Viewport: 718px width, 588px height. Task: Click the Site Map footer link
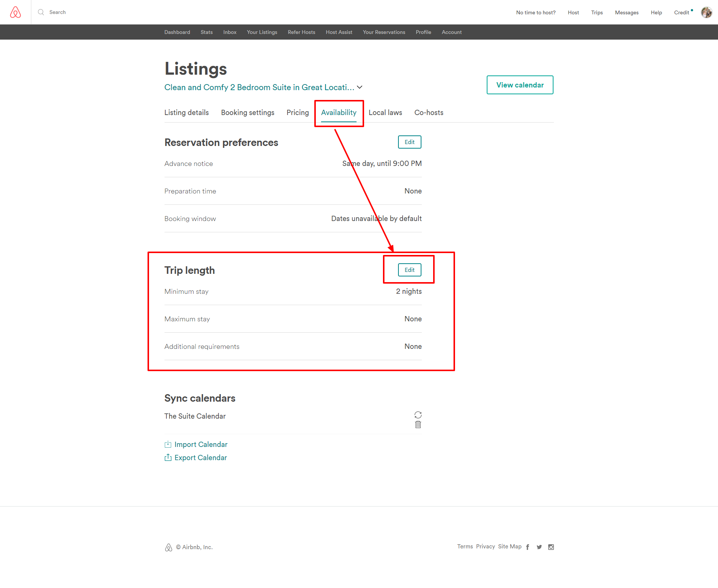[x=510, y=546]
